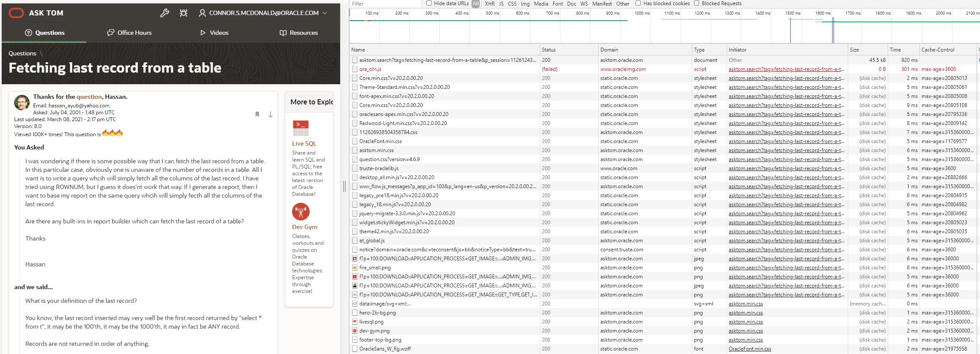Click the network Filter input field
This screenshot has width=980, height=354.
click(x=385, y=3)
